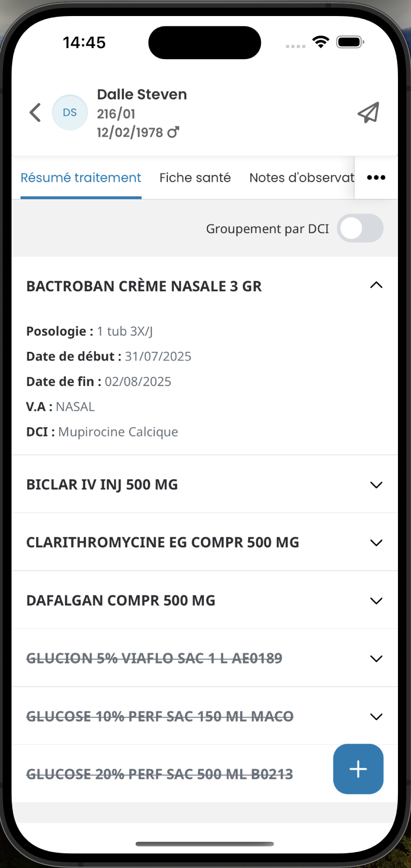This screenshot has height=868, width=411.
Task: Tap the back arrow icon
Action: click(35, 113)
